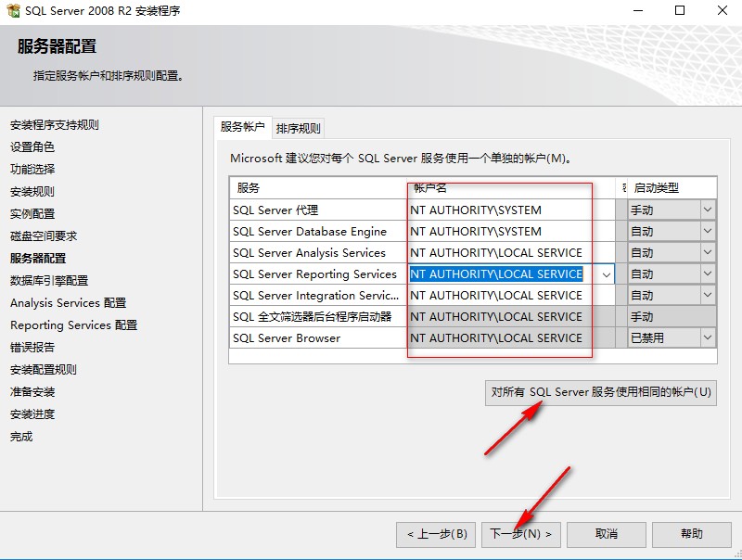Select account name cell for Integration Services
The image size is (742, 560).
511,295
